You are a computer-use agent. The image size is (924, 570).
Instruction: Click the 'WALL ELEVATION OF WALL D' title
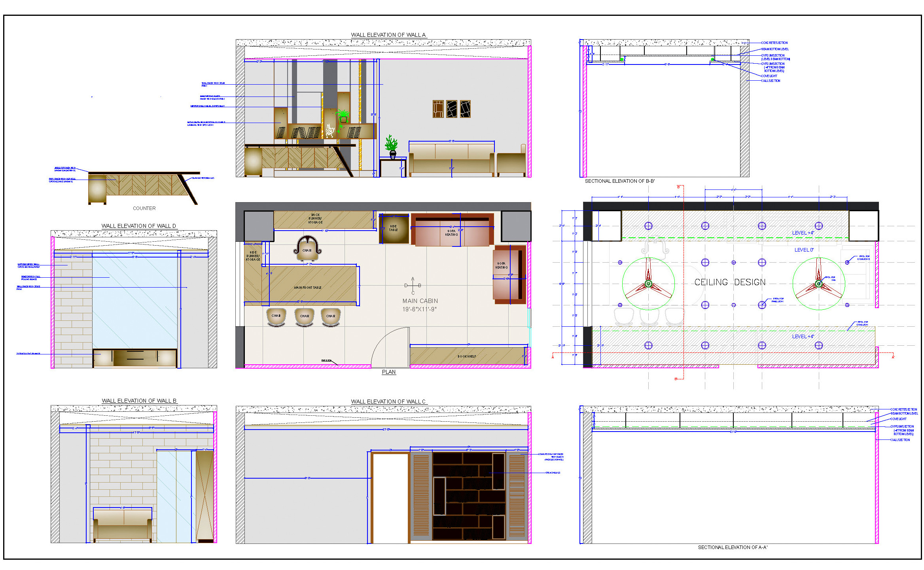click(x=138, y=226)
